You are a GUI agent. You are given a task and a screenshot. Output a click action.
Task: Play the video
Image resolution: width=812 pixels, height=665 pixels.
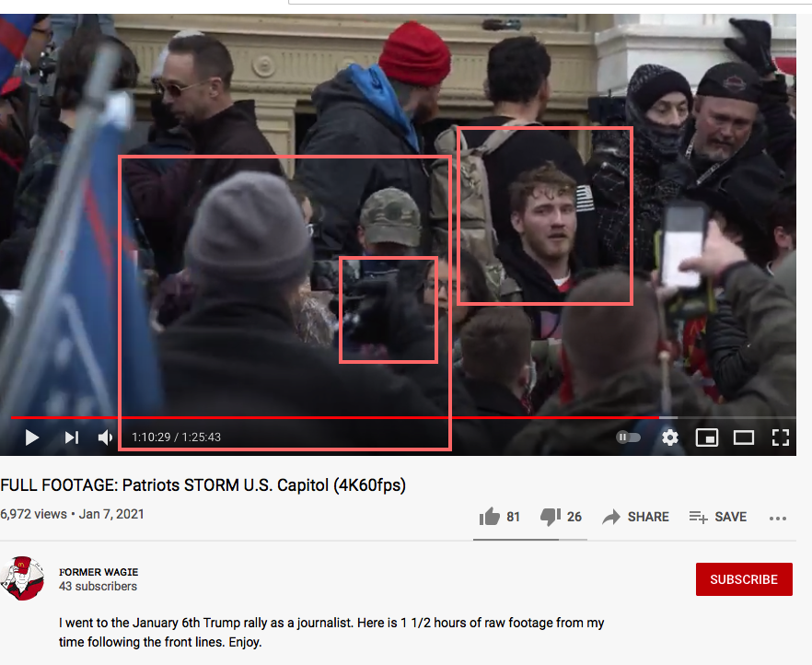[x=32, y=437]
